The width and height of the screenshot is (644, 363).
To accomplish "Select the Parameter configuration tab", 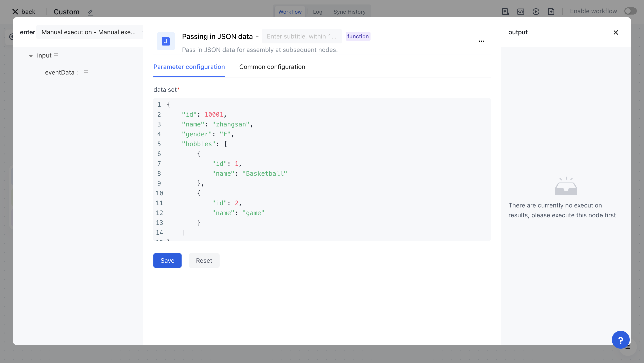I will click(189, 67).
